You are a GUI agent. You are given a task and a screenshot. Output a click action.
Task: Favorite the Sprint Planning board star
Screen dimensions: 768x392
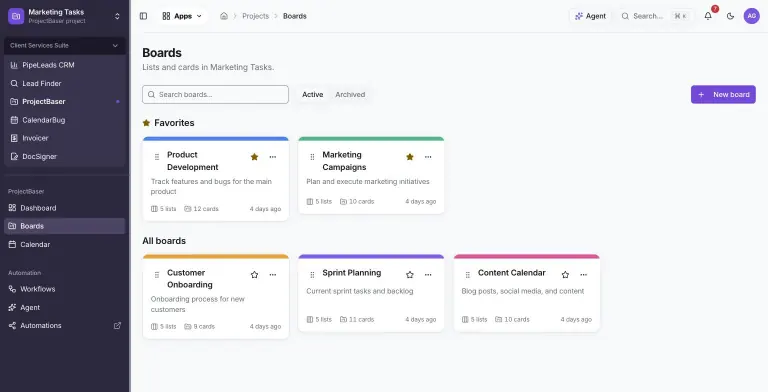point(409,275)
